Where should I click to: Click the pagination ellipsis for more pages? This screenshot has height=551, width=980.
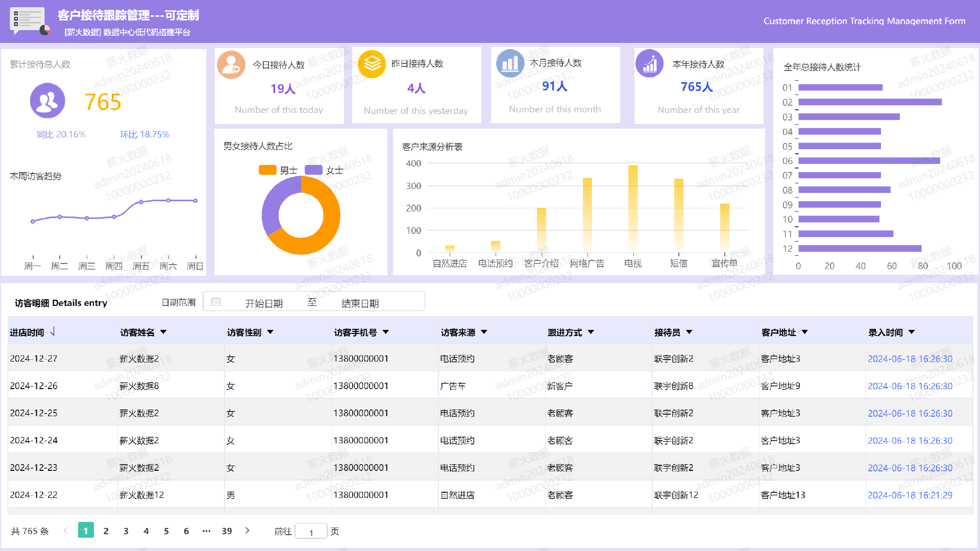[206, 531]
